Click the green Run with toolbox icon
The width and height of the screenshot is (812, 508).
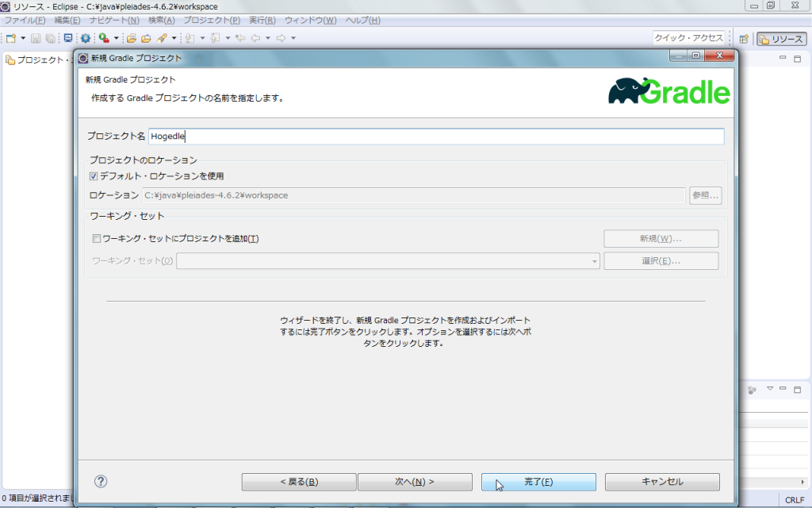click(x=104, y=38)
